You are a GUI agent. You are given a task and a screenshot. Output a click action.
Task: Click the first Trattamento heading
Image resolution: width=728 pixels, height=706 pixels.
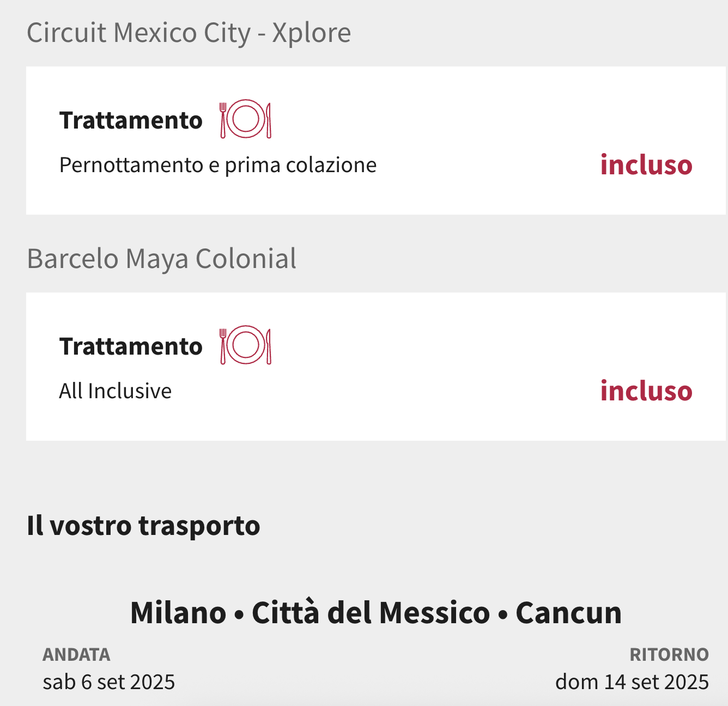coord(131,120)
